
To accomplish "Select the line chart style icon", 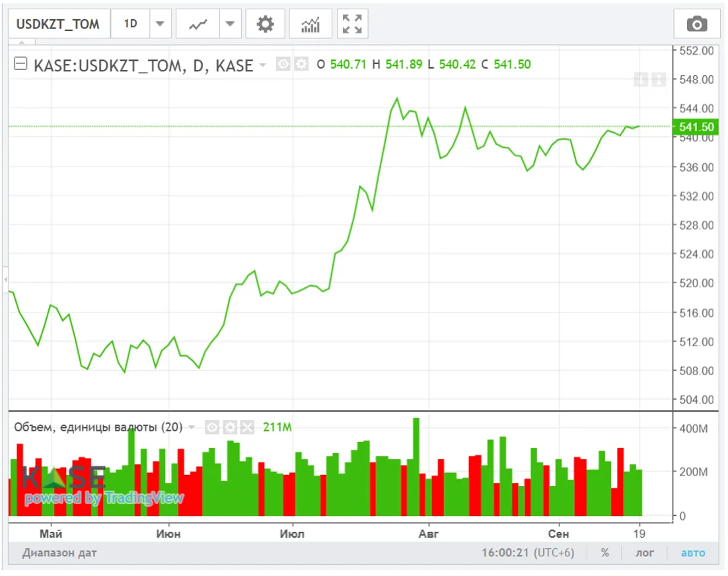I will (198, 24).
